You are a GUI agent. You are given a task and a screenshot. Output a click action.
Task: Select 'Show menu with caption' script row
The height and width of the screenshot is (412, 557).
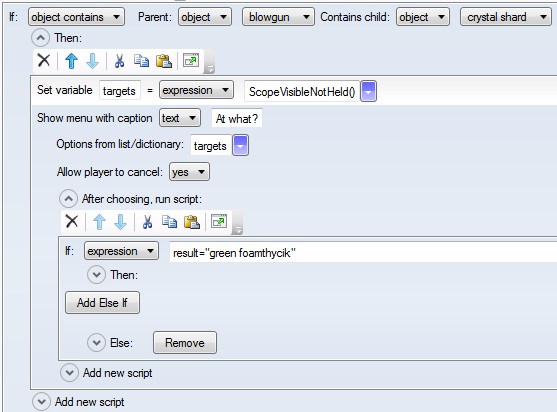95,118
